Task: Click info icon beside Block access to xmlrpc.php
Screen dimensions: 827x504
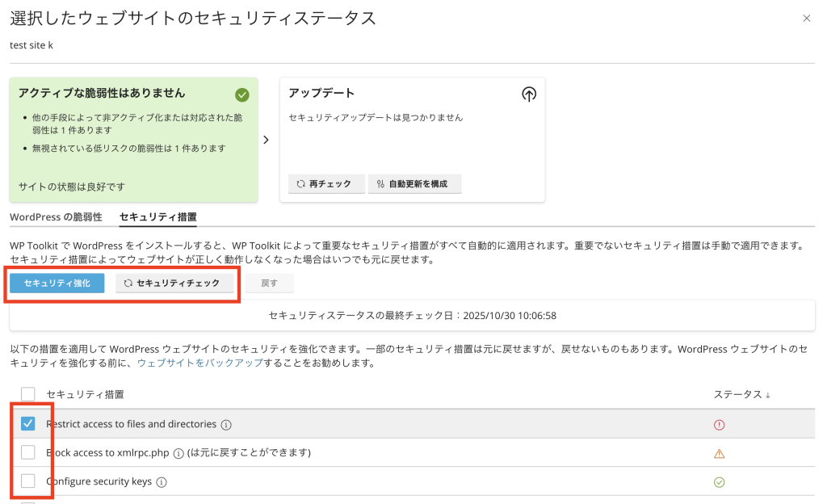Action: [178, 453]
